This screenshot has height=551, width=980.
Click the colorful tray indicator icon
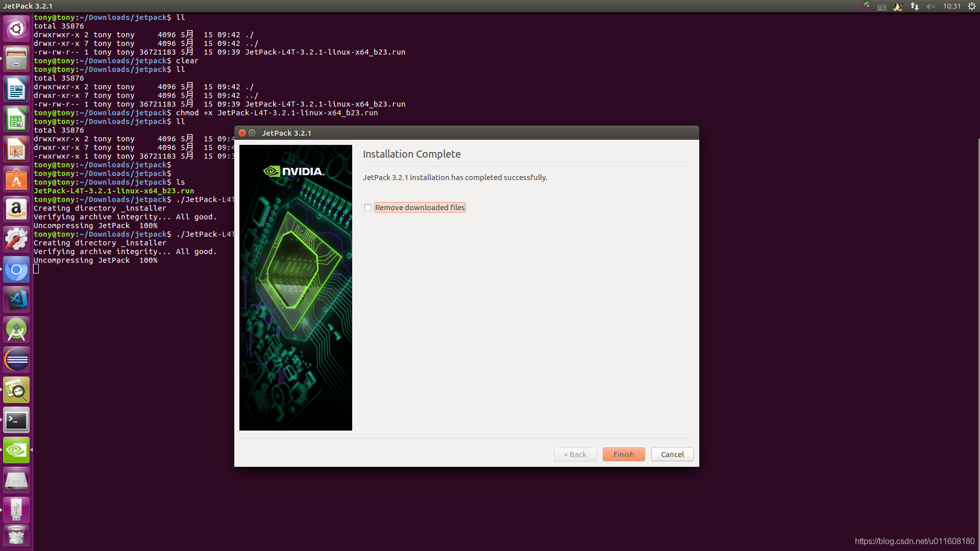click(866, 6)
